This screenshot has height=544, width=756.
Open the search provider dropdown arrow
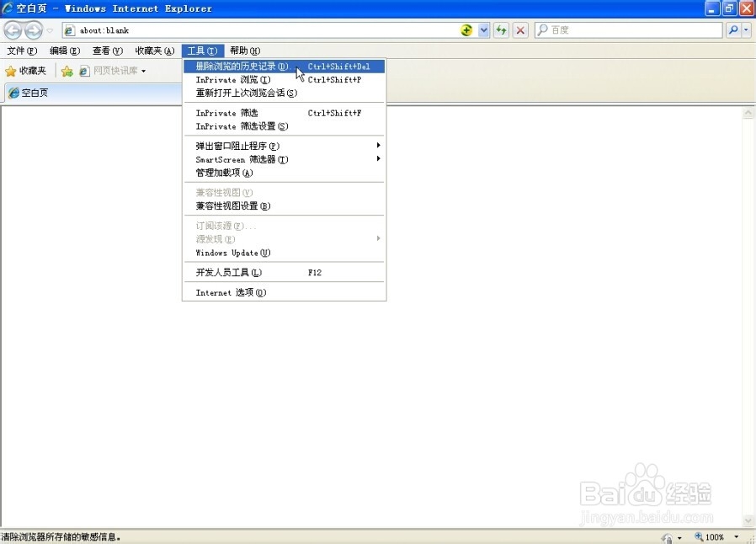pyautogui.click(x=747, y=30)
